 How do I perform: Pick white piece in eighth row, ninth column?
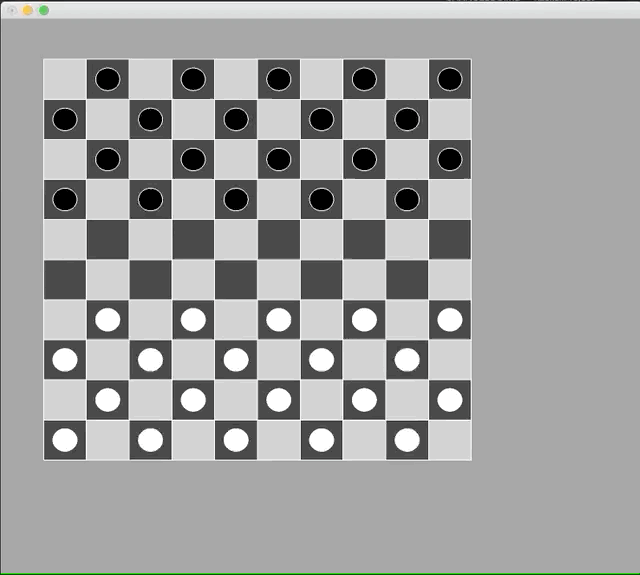407,360
